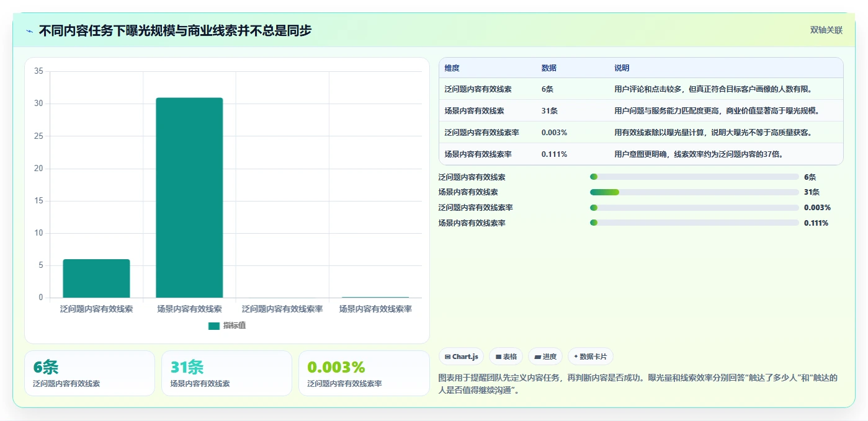Select the 数据卡片 tag chip
868x421 pixels.
click(x=591, y=357)
